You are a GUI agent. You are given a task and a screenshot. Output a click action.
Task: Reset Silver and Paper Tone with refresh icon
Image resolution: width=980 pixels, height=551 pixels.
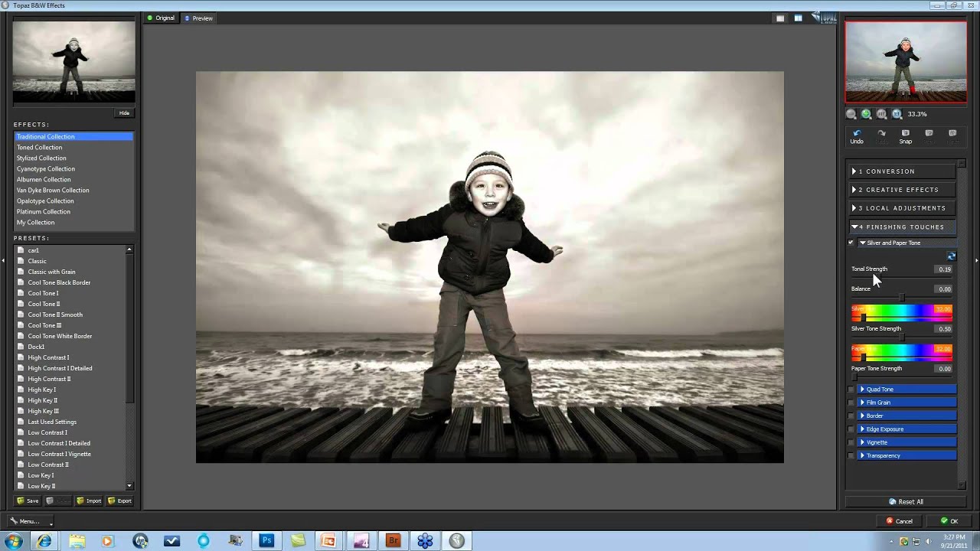[952, 256]
